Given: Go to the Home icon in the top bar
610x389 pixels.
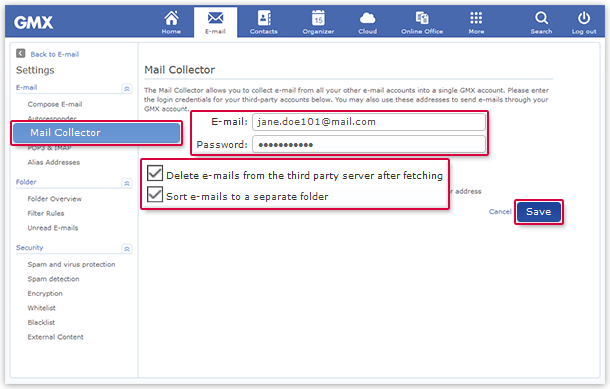Looking at the screenshot, I should pyautogui.click(x=171, y=18).
